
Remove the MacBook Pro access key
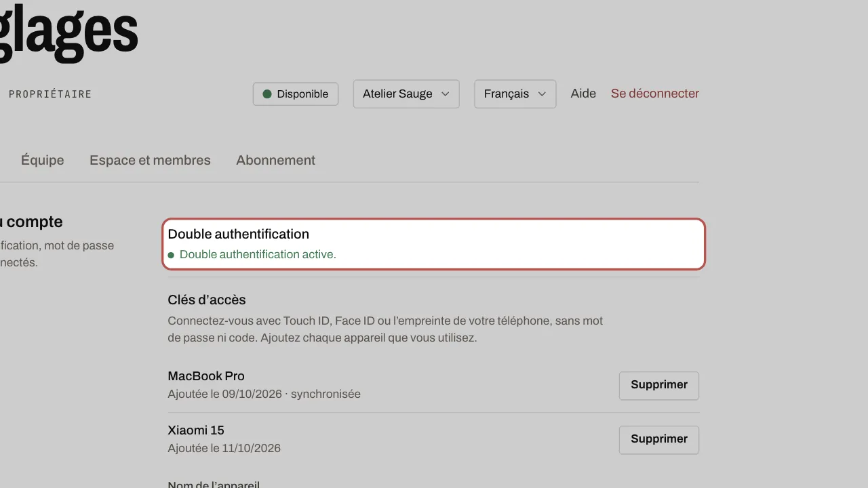pos(659,386)
